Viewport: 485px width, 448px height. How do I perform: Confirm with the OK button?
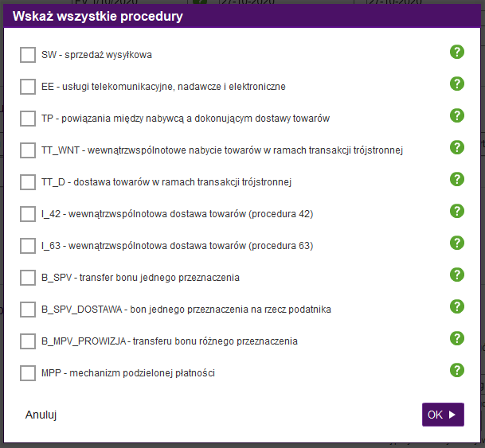[x=443, y=415]
